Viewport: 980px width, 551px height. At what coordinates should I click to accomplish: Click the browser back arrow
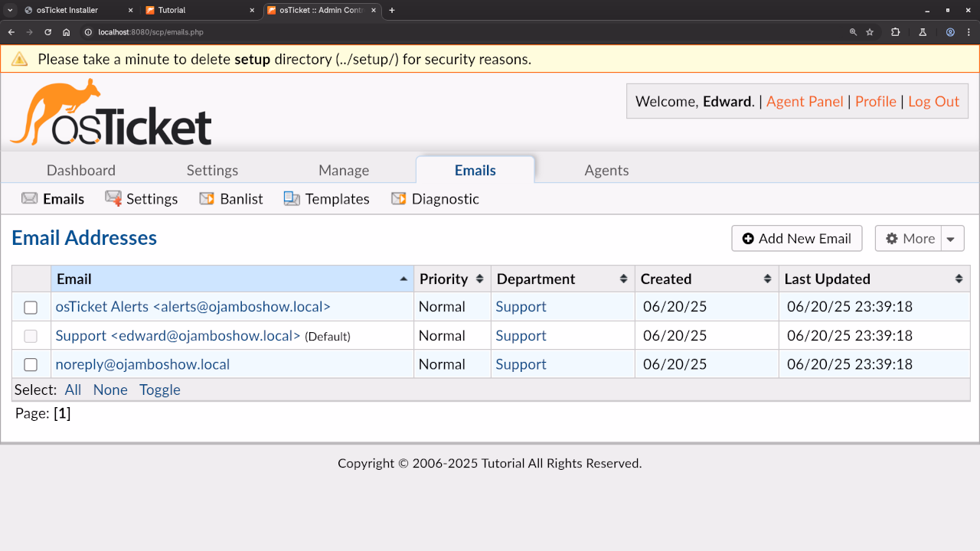[11, 32]
